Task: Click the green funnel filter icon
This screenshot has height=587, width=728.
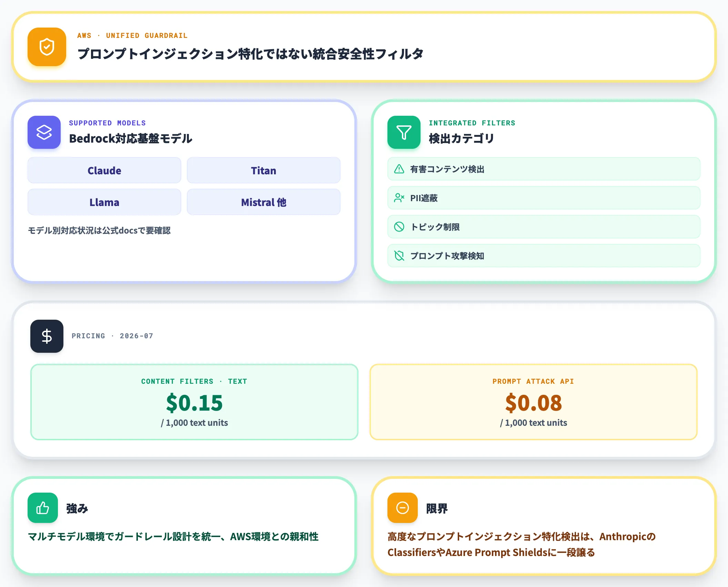Action: [404, 132]
